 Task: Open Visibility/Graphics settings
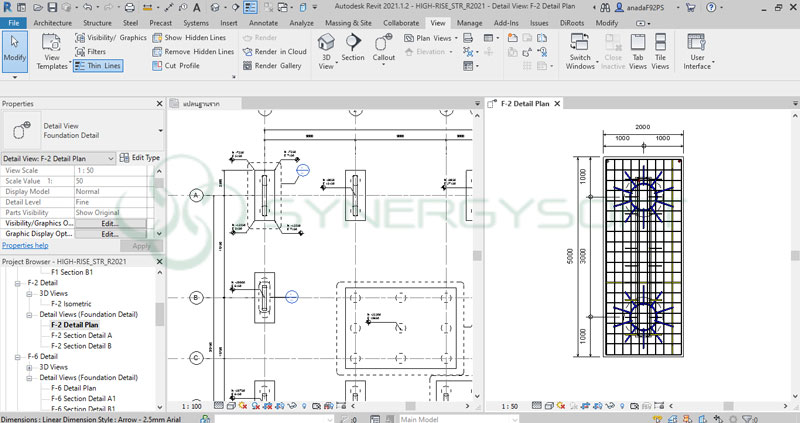[x=110, y=37]
